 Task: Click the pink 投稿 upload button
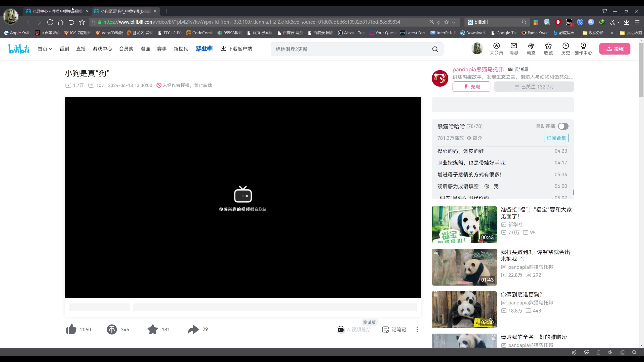point(615,49)
